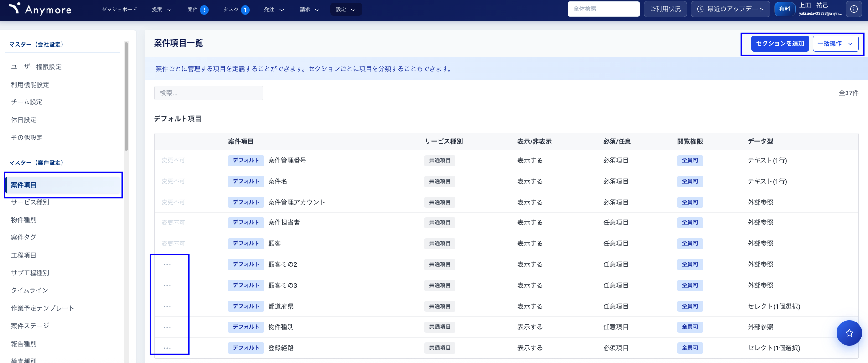Click セレクト(1個選択) in 都道府県 row
Screen dimensions: 868x363
coord(774,306)
